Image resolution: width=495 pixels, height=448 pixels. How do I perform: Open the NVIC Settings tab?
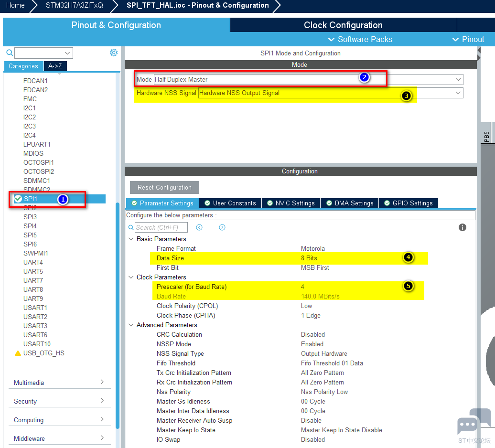click(291, 203)
